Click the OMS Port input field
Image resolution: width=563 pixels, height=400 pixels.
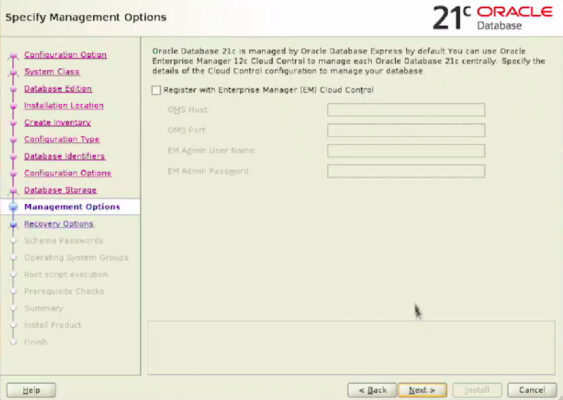406,130
